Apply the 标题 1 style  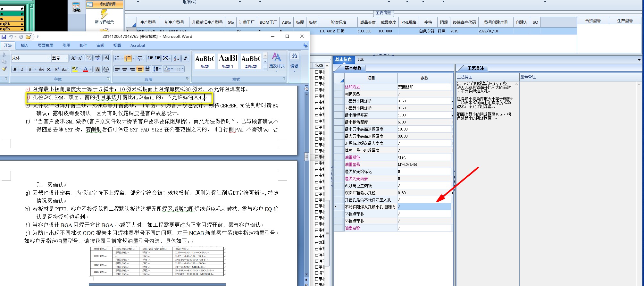click(x=228, y=61)
